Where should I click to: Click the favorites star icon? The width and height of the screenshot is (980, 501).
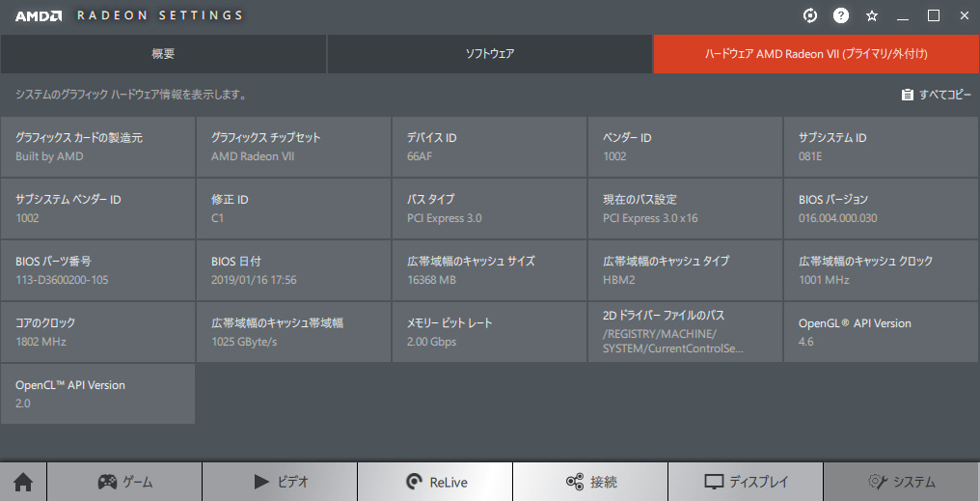(872, 16)
